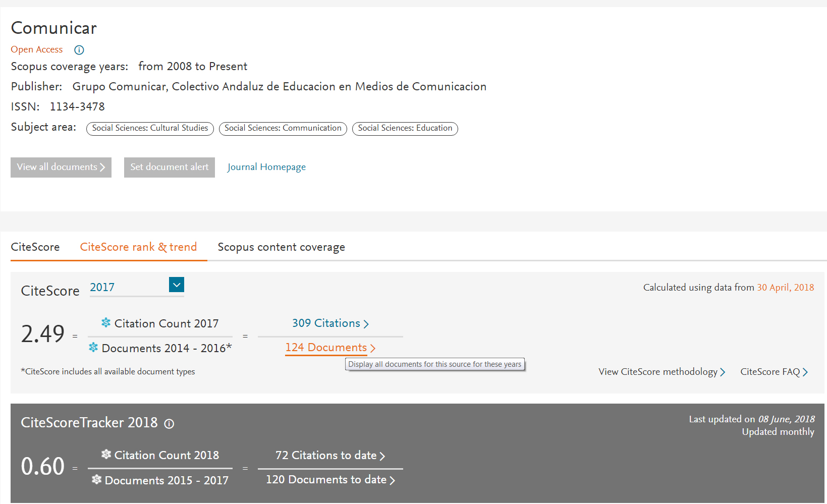Open the CiteScore FAQ link
The height and width of the screenshot is (504, 827).
[774, 372]
